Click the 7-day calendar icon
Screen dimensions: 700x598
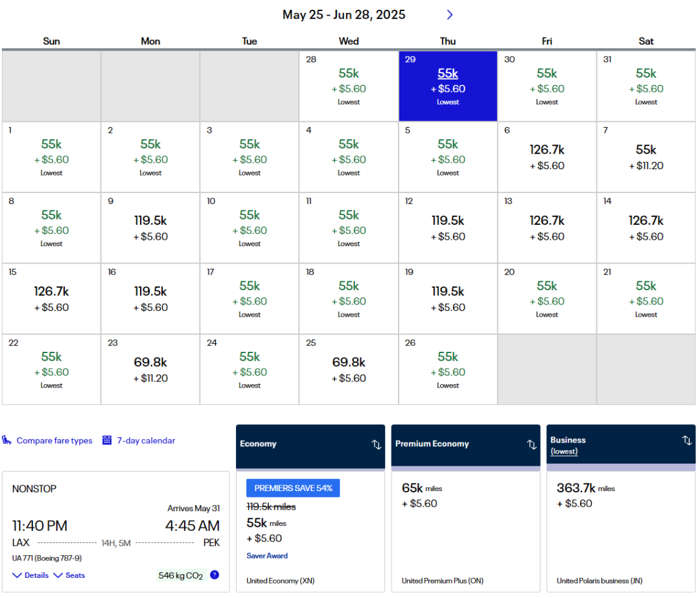107,441
